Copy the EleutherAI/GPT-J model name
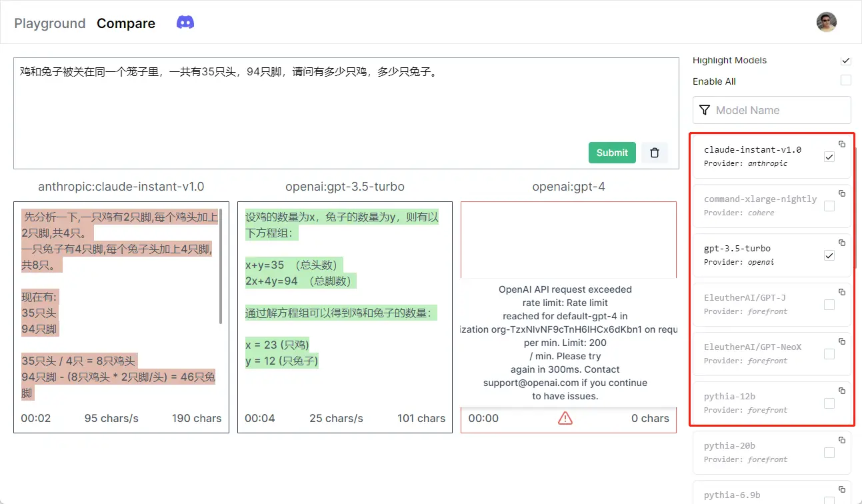The height and width of the screenshot is (504, 862). [842, 292]
